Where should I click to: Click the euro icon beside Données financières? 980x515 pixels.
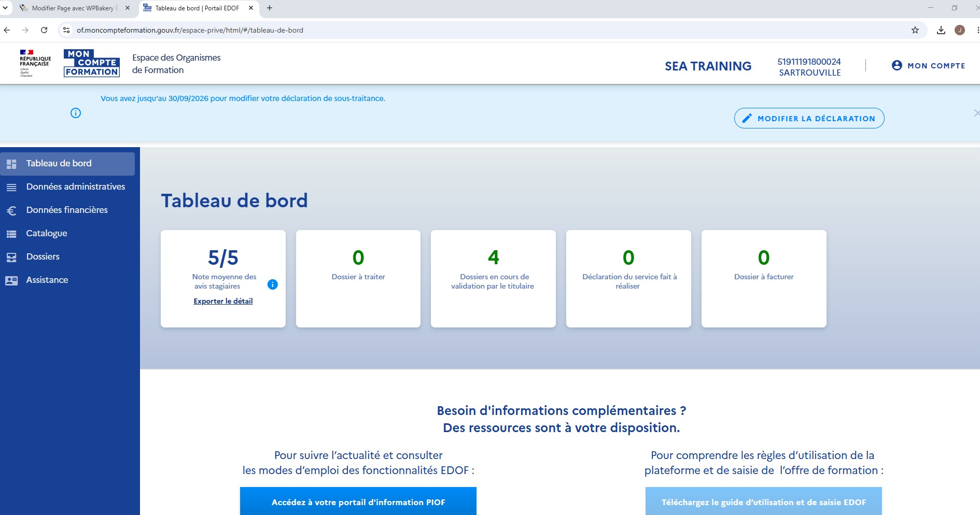click(11, 211)
